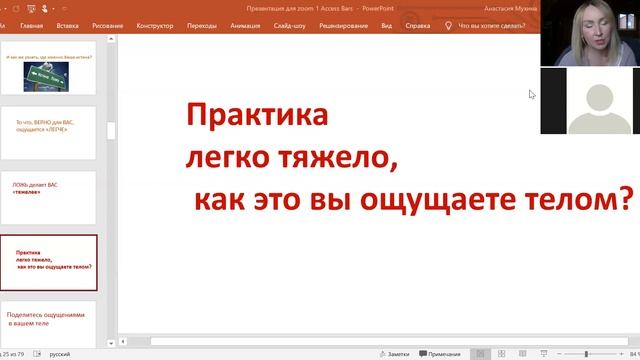Select the highlighted 'Практика легко тяжело' slide thumbnail
Viewport: 640px width, 360px height.
click(x=49, y=262)
